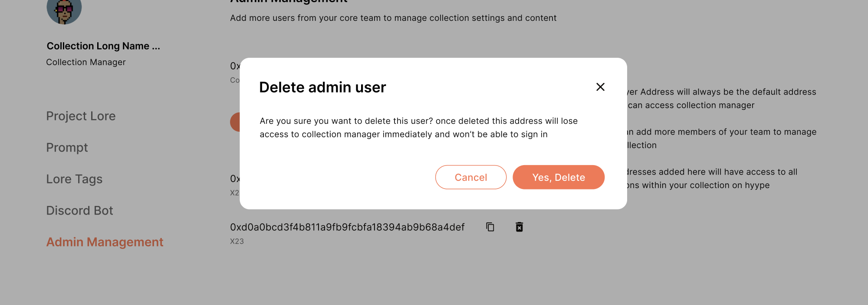The width and height of the screenshot is (868, 305).
Task: Select Admin Management in sidebar
Action: [105, 242]
